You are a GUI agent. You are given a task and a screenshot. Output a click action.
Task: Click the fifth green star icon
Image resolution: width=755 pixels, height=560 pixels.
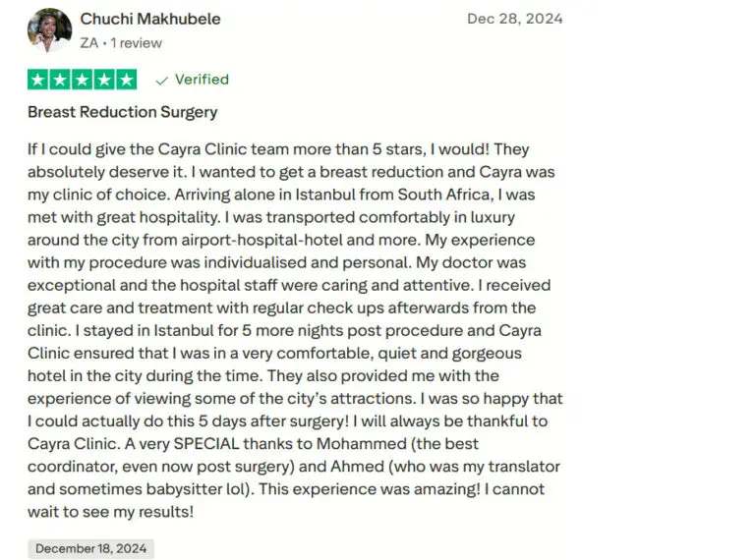pos(127,80)
